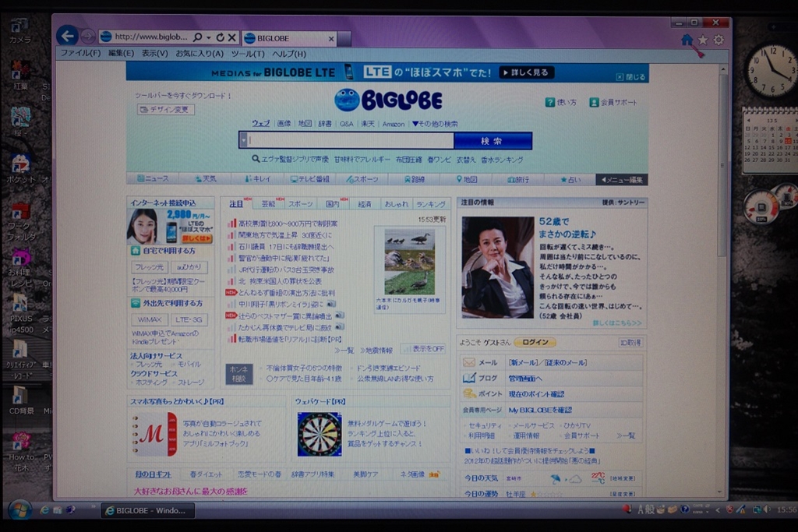This screenshot has width=798, height=532.
Task: Click the BIGLOBE logo
Action: click(x=388, y=100)
